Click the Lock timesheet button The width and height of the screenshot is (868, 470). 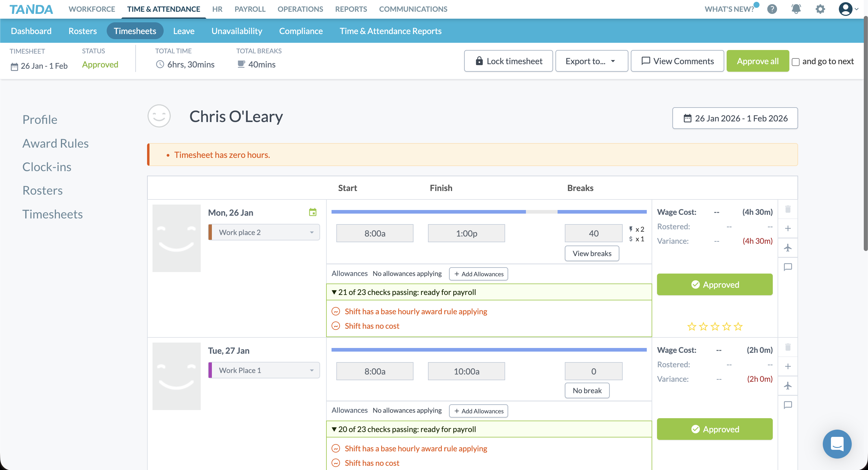[x=508, y=61]
